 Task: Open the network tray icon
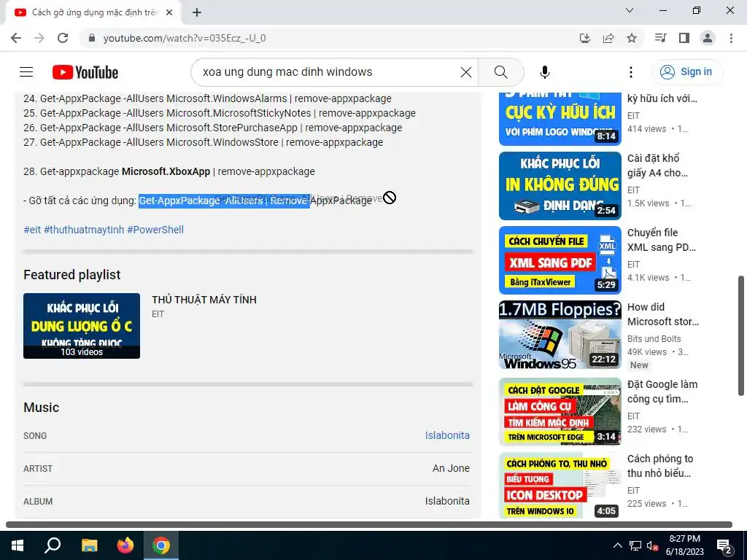(x=635, y=545)
